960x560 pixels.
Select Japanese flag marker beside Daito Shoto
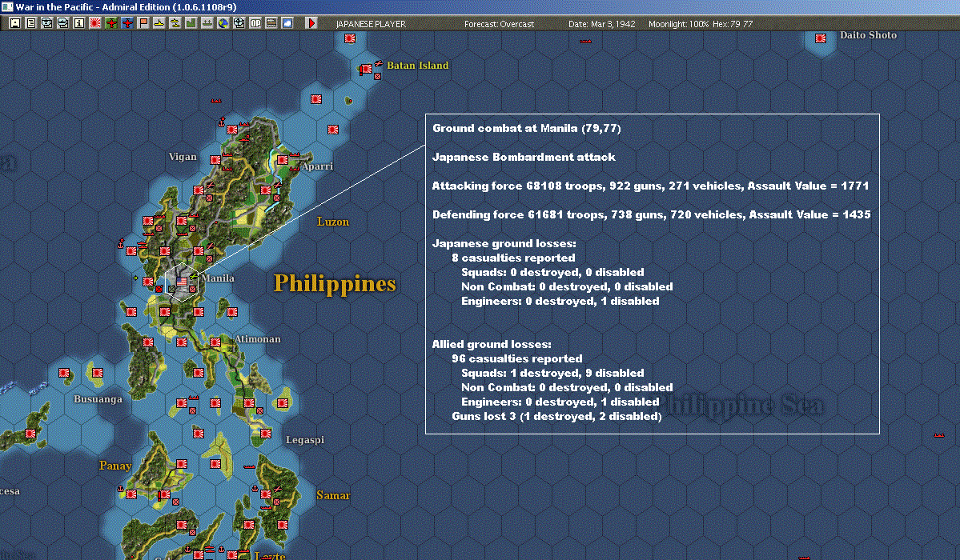coord(821,38)
